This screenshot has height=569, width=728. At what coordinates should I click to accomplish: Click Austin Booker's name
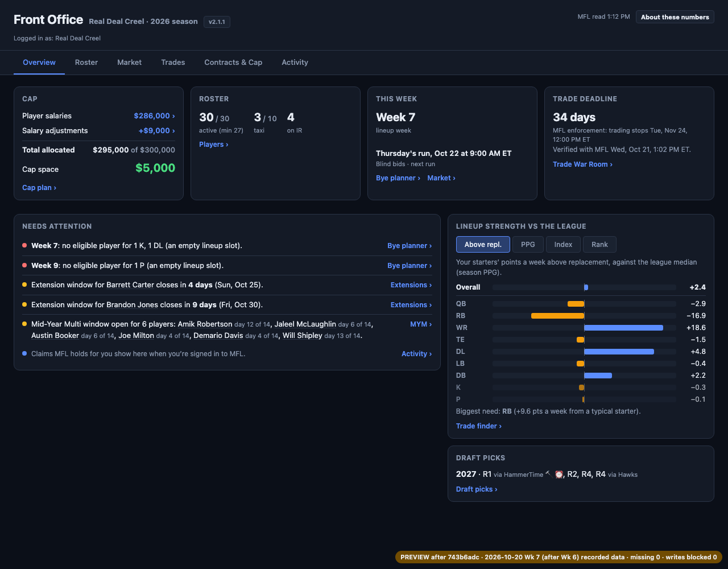point(55,336)
